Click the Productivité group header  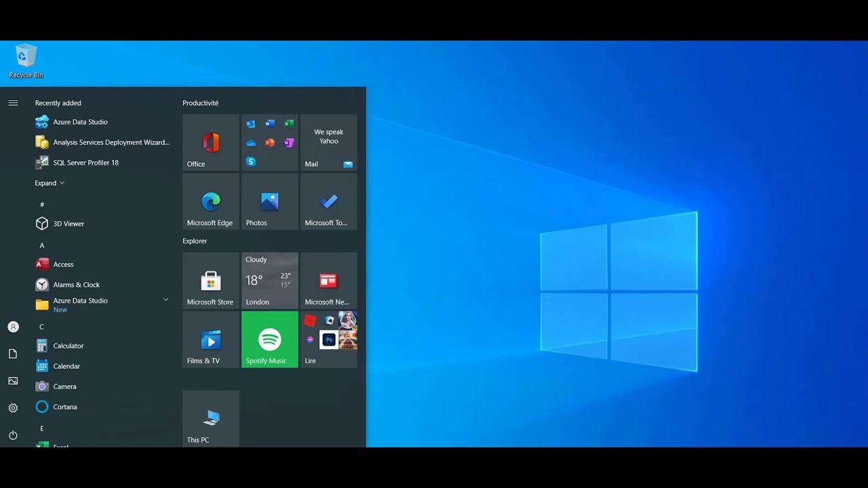point(201,103)
